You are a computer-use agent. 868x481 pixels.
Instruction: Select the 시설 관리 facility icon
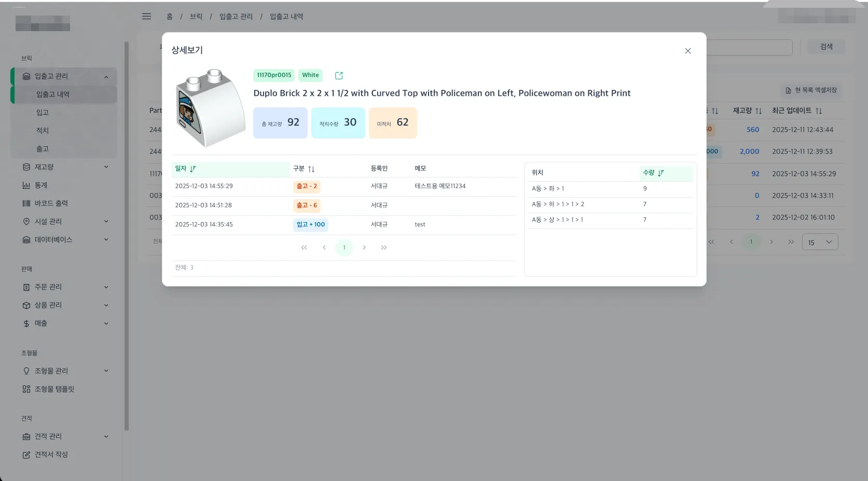point(26,221)
